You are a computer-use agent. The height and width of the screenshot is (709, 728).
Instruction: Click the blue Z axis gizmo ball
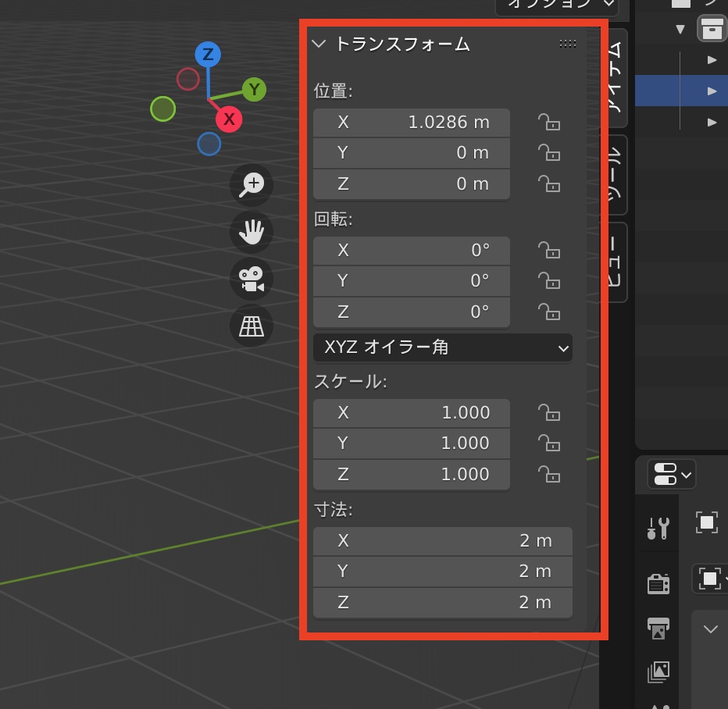[x=208, y=54]
